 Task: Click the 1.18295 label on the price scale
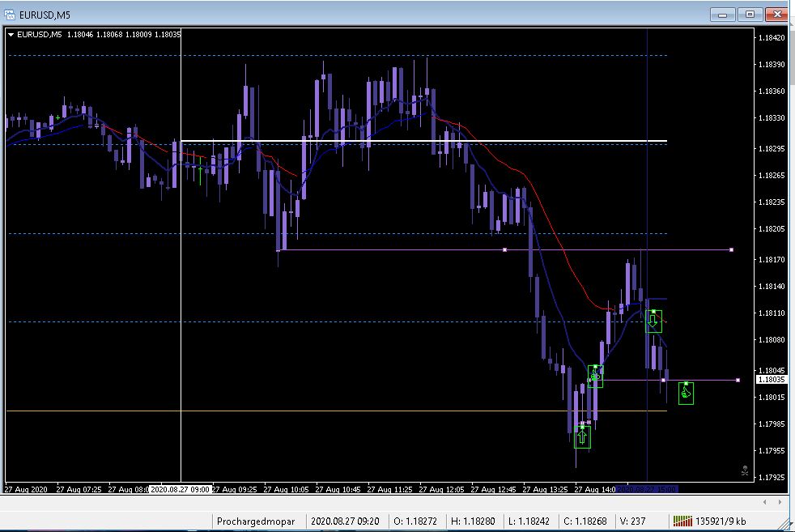[x=772, y=149]
